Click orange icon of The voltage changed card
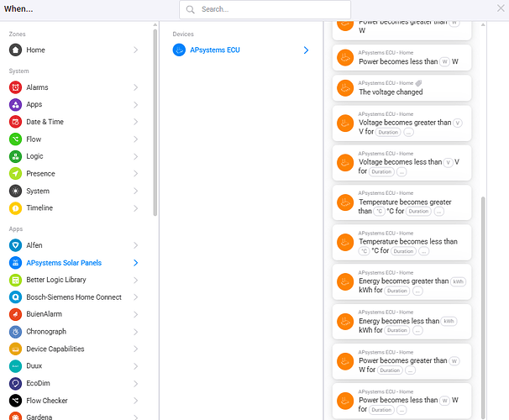 tap(345, 88)
